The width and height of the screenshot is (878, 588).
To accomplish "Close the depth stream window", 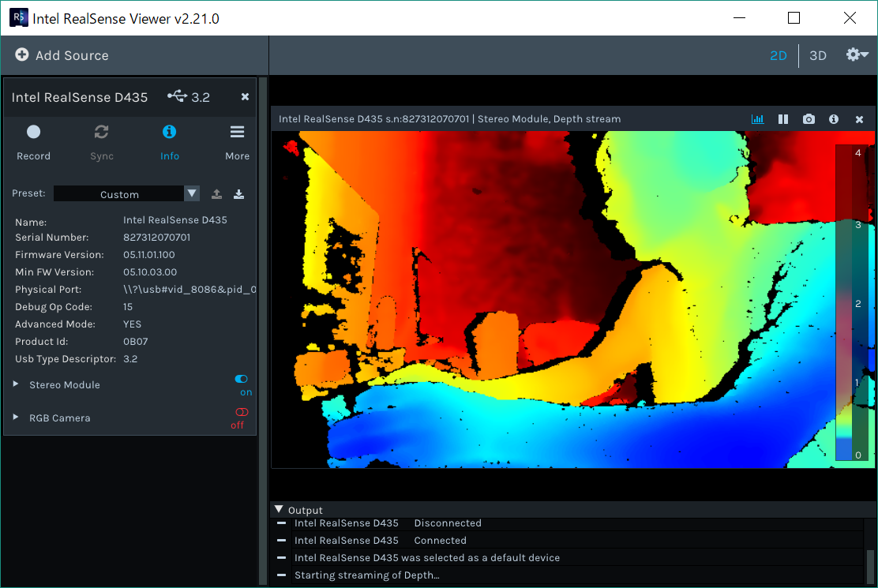I will coord(860,119).
